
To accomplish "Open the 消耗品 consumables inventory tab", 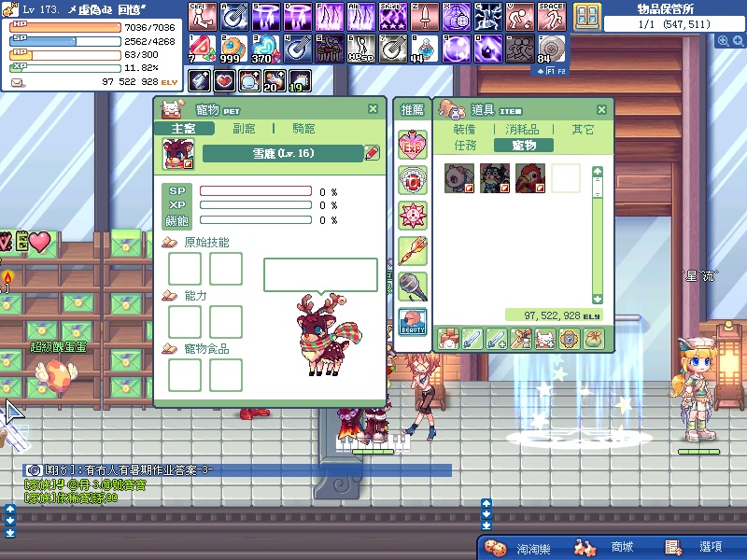I will coord(522,129).
